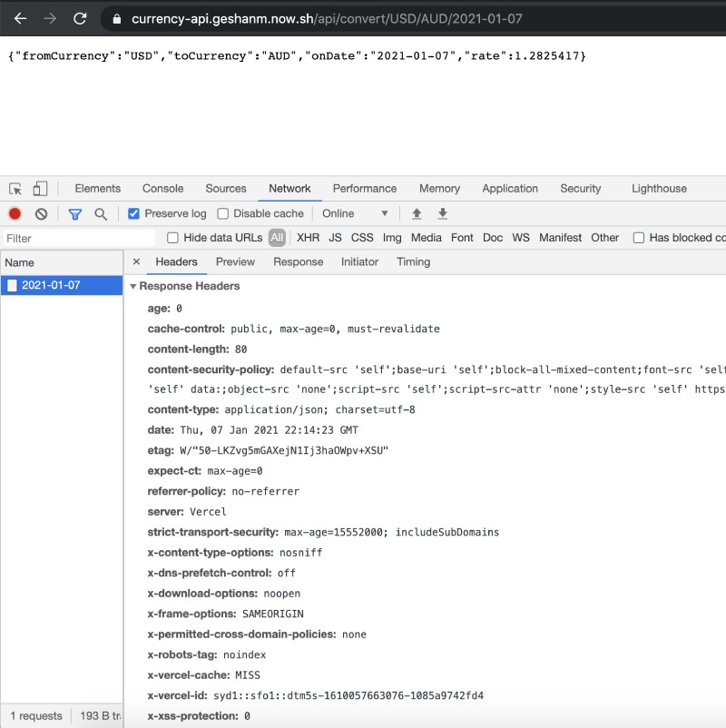Click the Timing tab label

tap(413, 261)
